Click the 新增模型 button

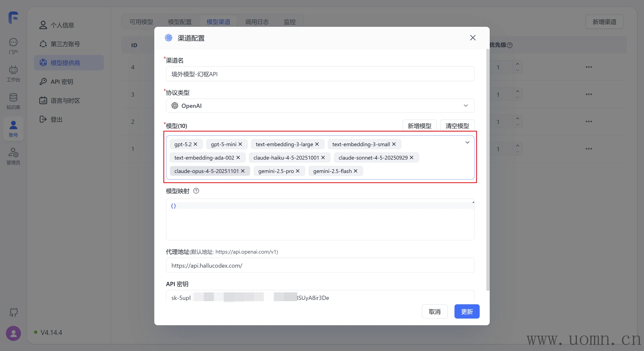pos(419,126)
